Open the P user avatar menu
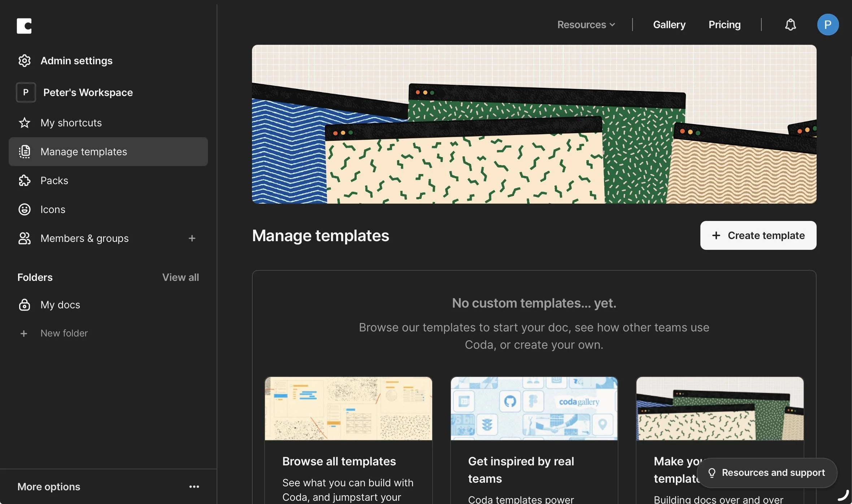This screenshot has width=852, height=504. [x=827, y=25]
